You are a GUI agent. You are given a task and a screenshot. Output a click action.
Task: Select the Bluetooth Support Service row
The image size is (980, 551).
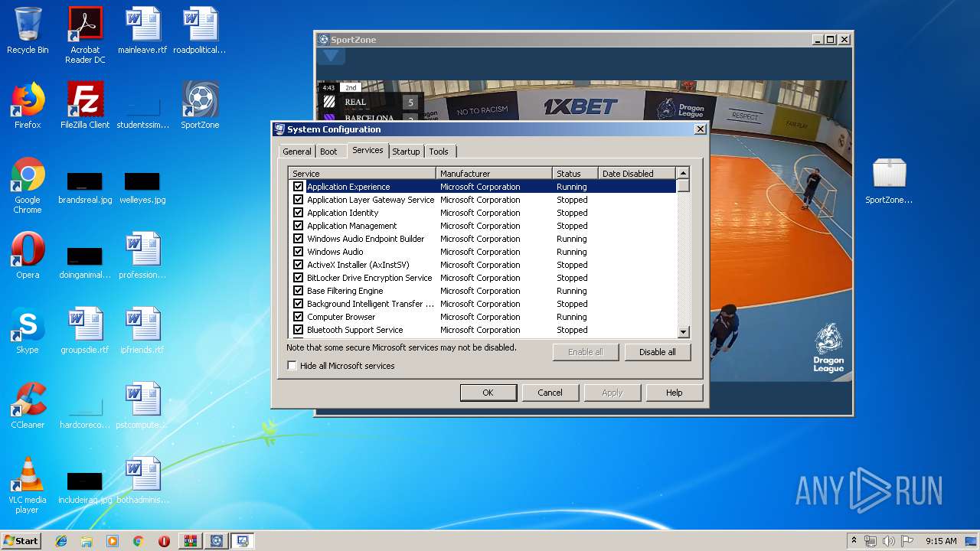pyautogui.click(x=482, y=330)
